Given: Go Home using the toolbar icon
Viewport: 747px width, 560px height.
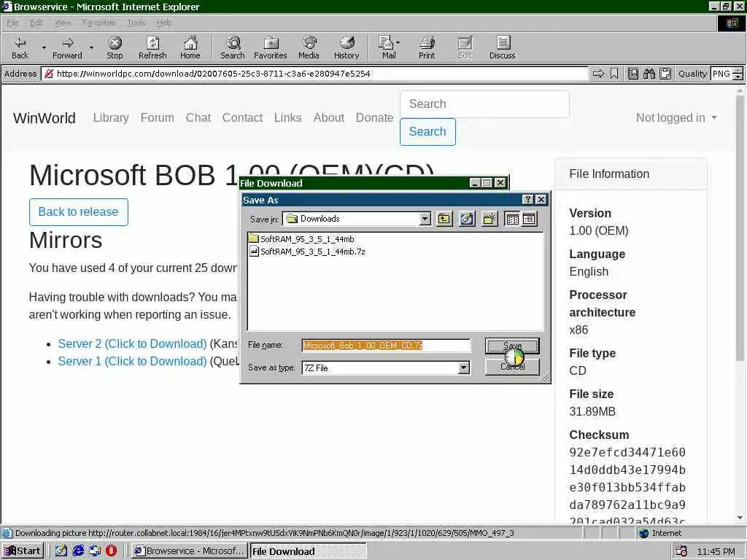Looking at the screenshot, I should [190, 47].
